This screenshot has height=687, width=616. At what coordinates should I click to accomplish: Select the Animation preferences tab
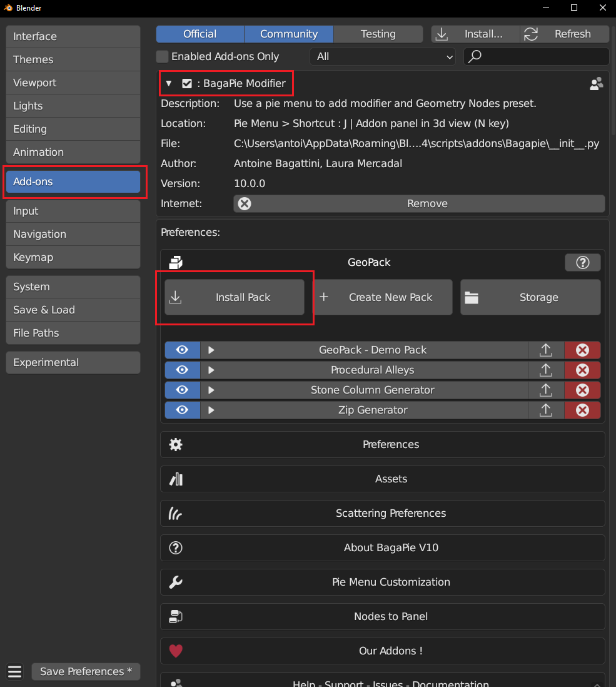coord(73,153)
